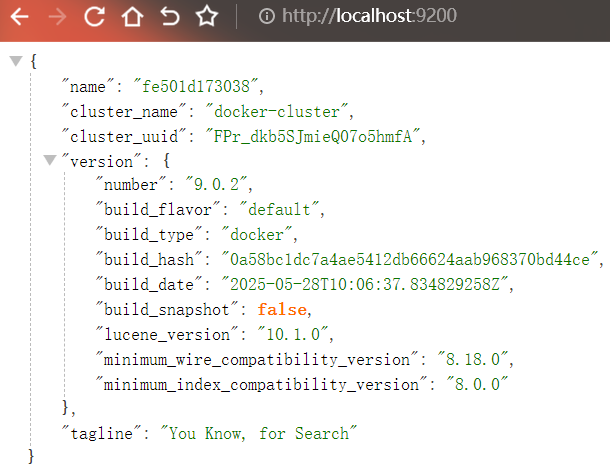Open the browser home page icon
Screen dimensions: 610x467
132,16
